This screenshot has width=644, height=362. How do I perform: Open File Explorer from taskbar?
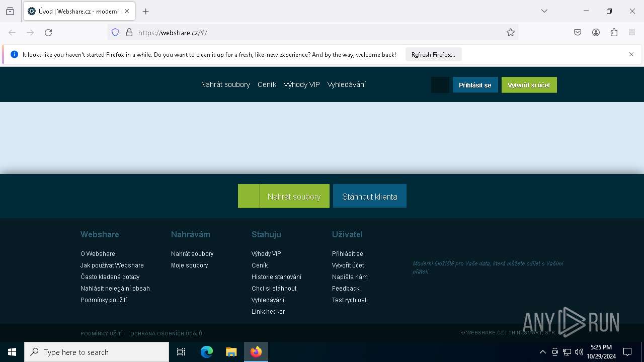pos(231,352)
